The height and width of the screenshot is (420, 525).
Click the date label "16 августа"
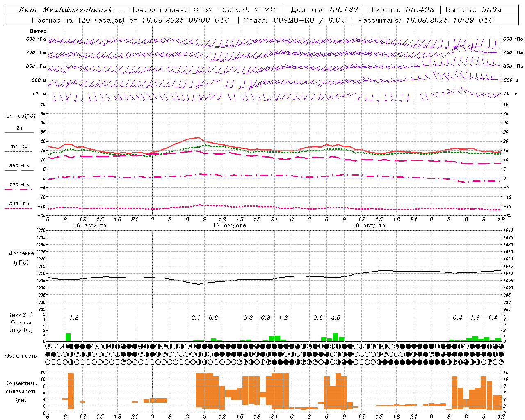pos(90,226)
